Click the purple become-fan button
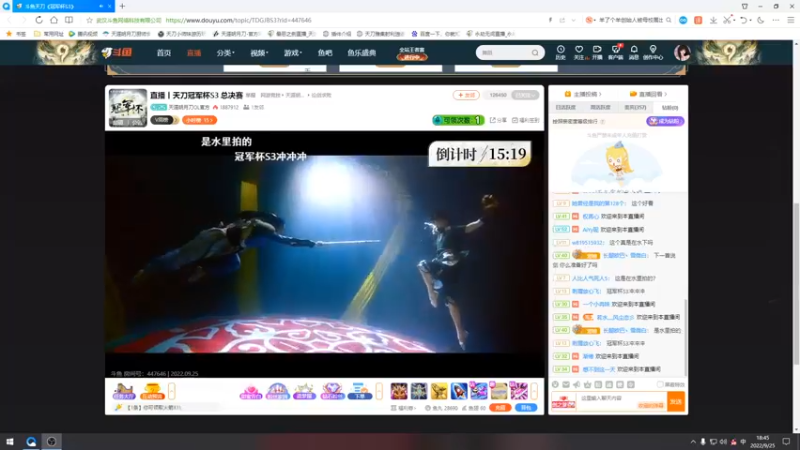The image size is (800, 450). (x=665, y=121)
